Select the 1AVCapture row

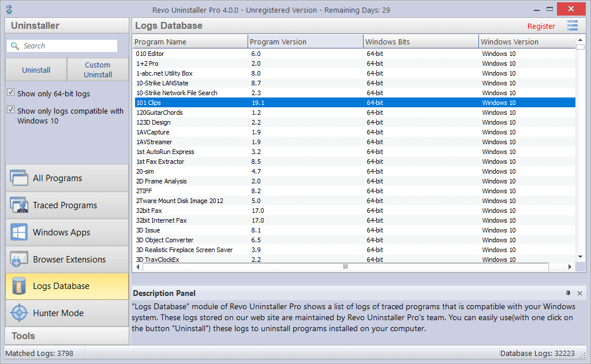point(355,132)
